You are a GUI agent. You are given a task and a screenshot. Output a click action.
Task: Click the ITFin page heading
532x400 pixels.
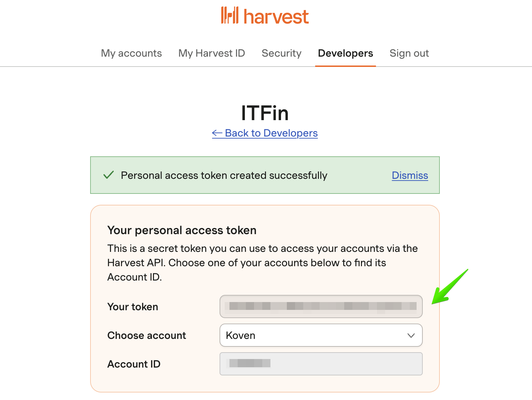(x=265, y=113)
